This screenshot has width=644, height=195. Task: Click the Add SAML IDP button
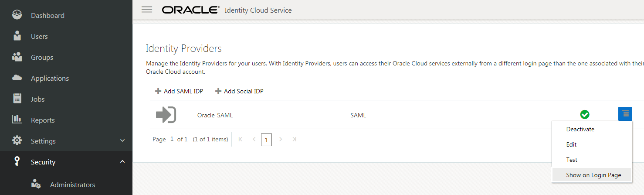pos(179,91)
